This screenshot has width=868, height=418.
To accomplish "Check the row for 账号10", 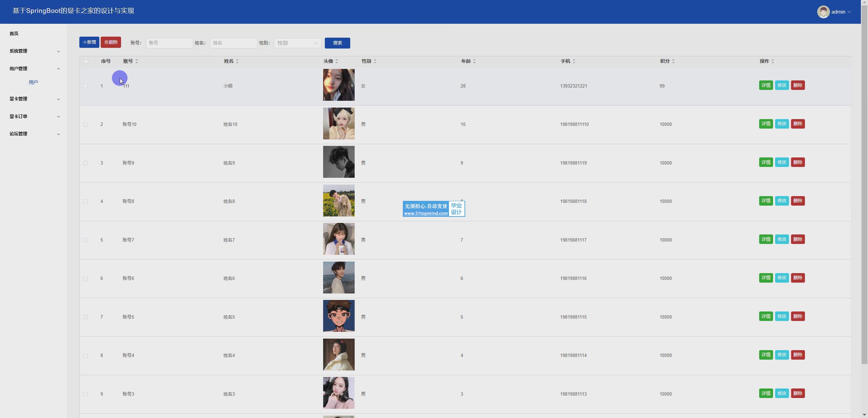I will (x=85, y=125).
